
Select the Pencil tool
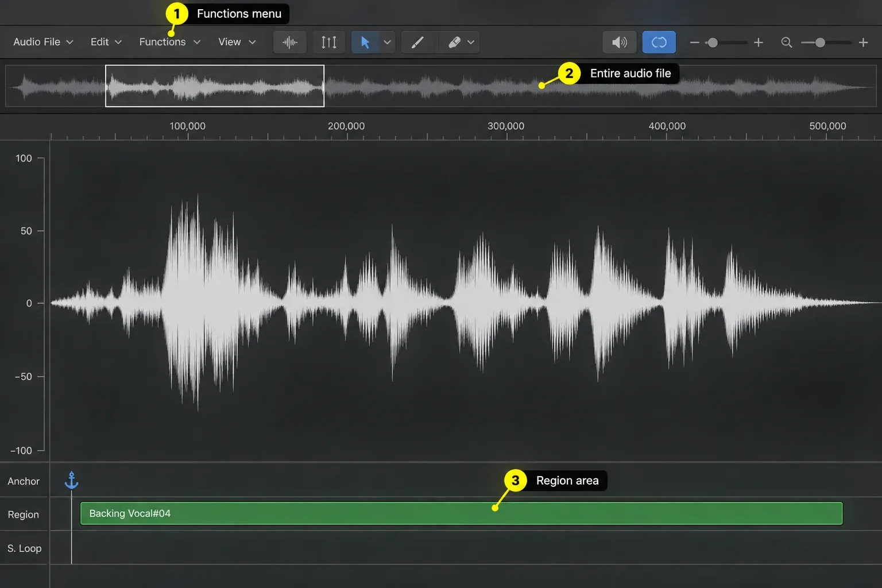click(417, 42)
